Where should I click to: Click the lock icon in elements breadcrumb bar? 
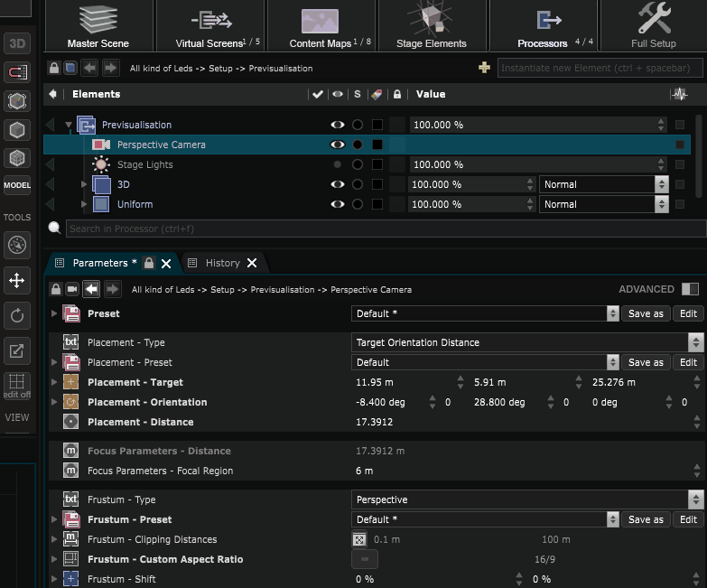(x=54, y=68)
